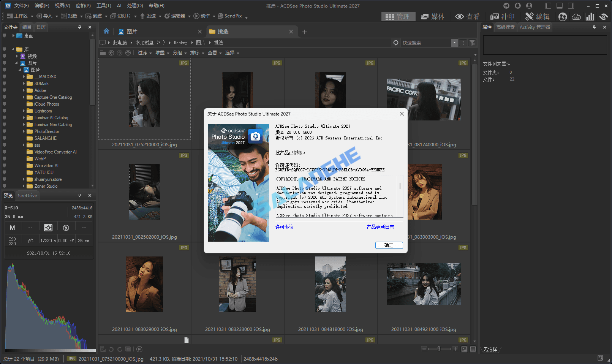Viewport: 612px width, 364px height.
Task: Open the quick search dropdown arrow
Action: 454,43
